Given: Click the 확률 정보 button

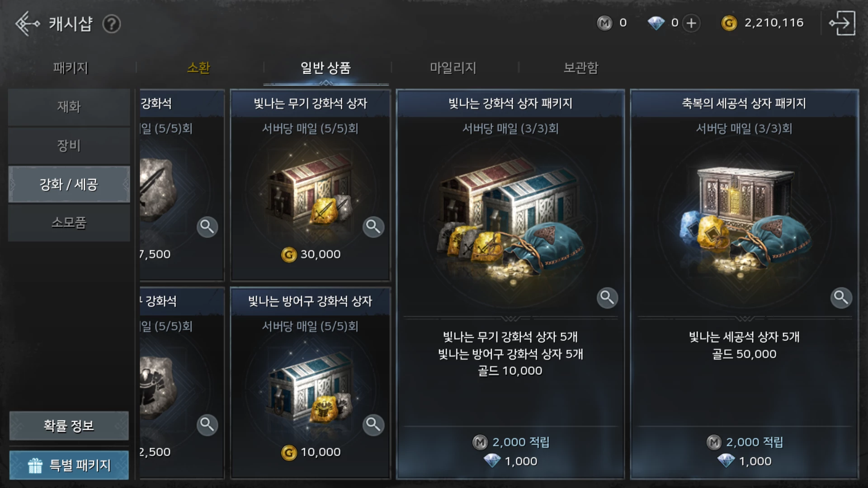Looking at the screenshot, I should [x=69, y=426].
